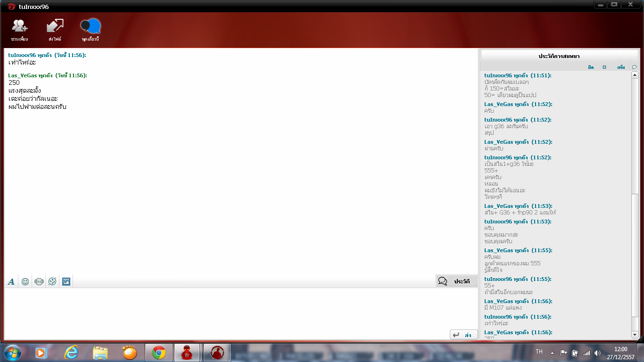Open the dark red circular taskbar app
The height and width of the screenshot is (362, 644).
click(x=217, y=353)
